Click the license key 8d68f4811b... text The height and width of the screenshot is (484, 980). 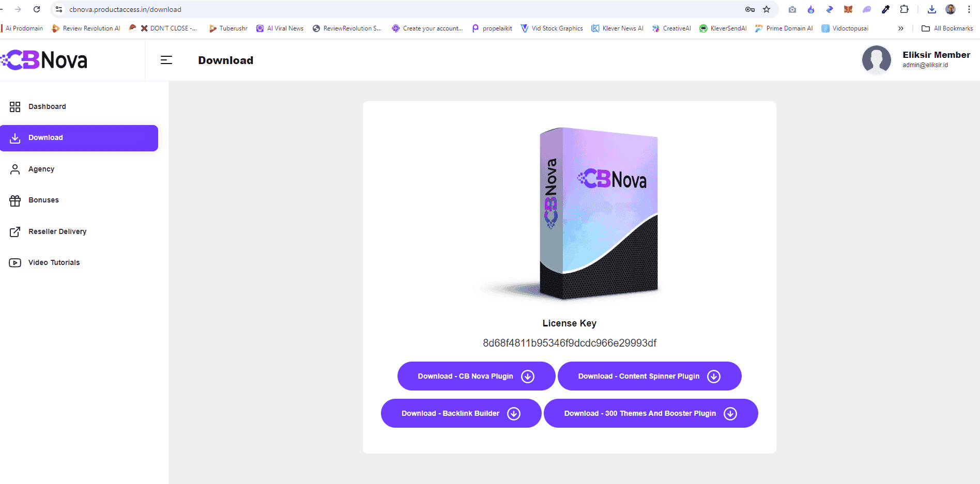point(570,343)
